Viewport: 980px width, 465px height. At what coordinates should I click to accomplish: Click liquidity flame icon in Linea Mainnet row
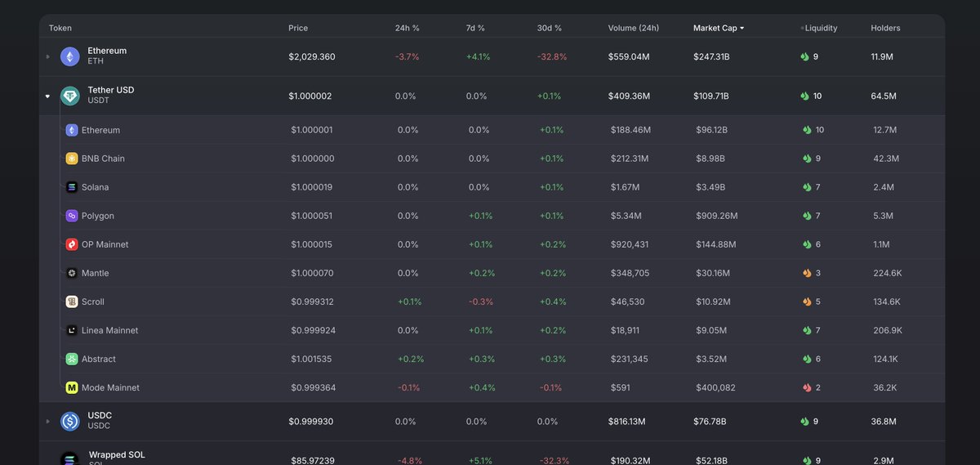point(807,330)
